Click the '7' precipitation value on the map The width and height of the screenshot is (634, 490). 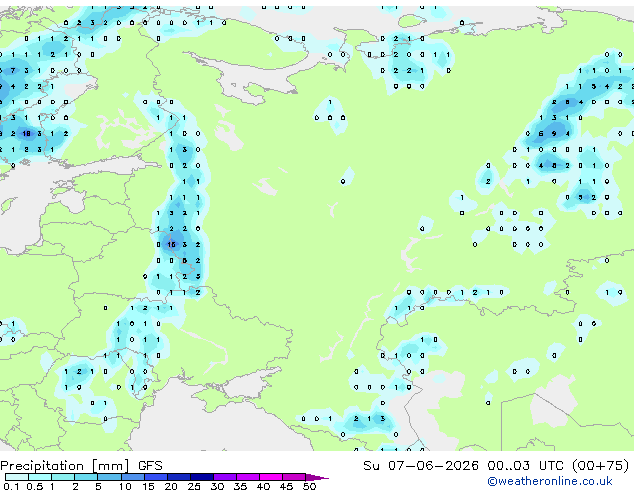tap(13, 70)
